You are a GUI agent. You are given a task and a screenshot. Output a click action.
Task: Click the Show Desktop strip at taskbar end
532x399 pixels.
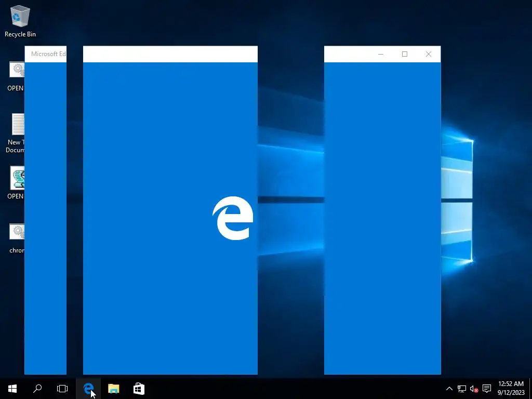coord(530,389)
